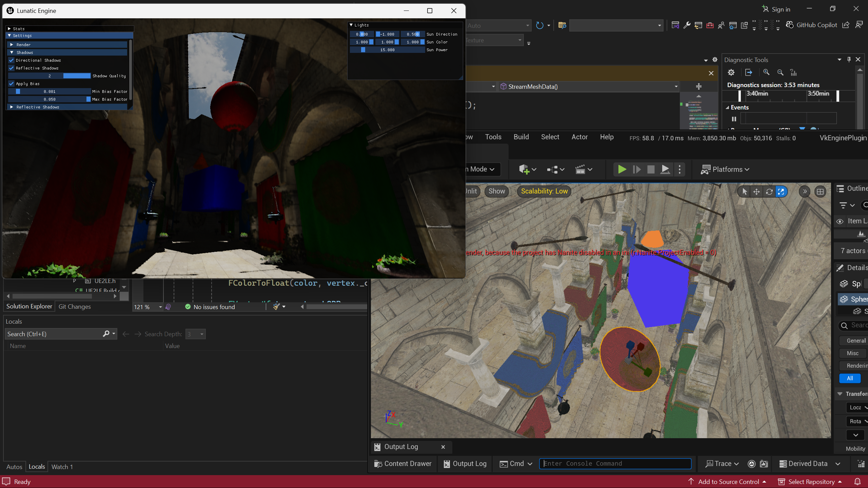Click the Scalability: Low button
Viewport: 868px width, 488px height.
pos(544,191)
